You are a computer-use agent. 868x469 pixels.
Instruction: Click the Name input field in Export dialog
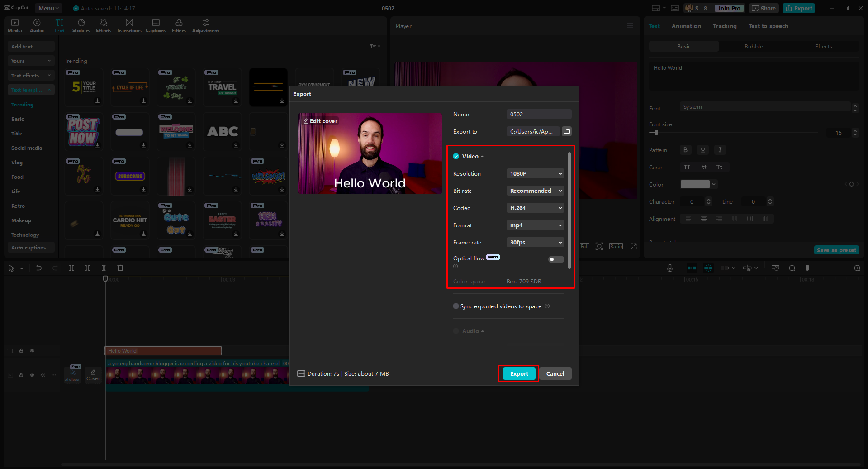[538, 114]
